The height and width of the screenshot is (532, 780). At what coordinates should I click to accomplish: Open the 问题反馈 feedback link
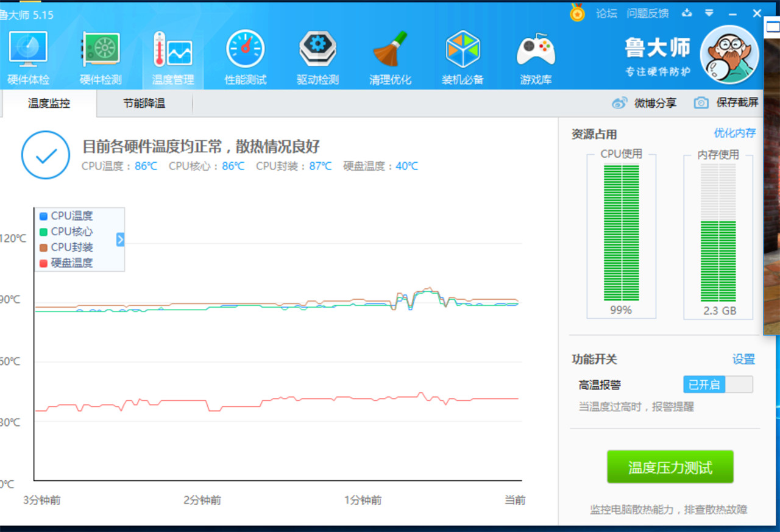click(x=648, y=13)
